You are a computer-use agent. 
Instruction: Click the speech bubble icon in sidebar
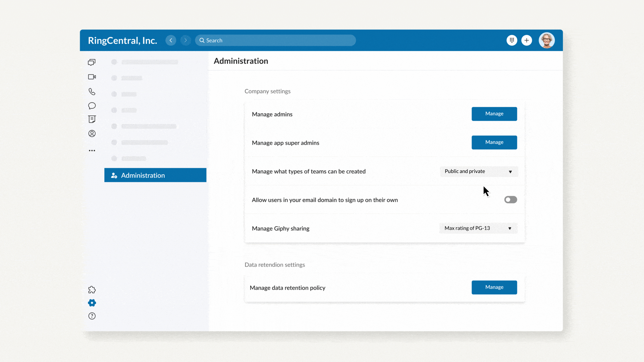pos(92,105)
